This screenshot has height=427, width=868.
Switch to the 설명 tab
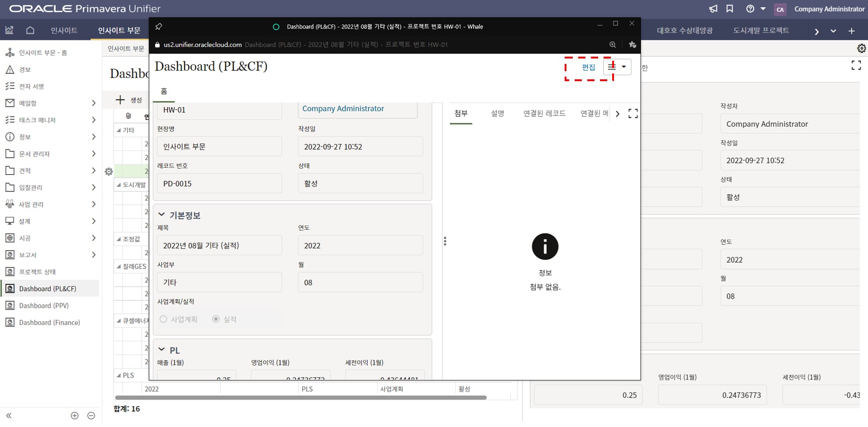pos(497,113)
